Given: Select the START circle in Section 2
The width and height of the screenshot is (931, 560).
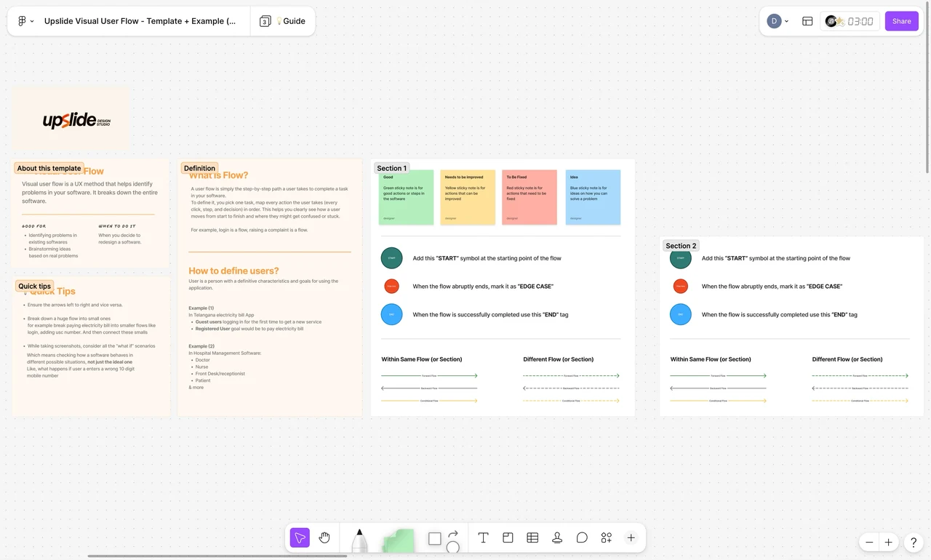Looking at the screenshot, I should coord(681,258).
